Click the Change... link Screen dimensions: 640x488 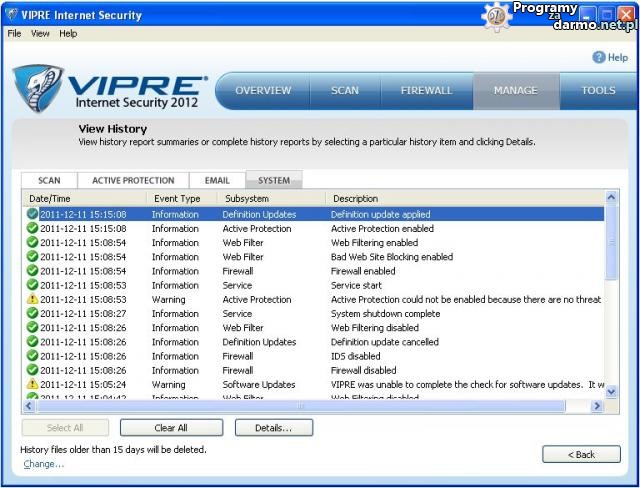click(x=43, y=464)
